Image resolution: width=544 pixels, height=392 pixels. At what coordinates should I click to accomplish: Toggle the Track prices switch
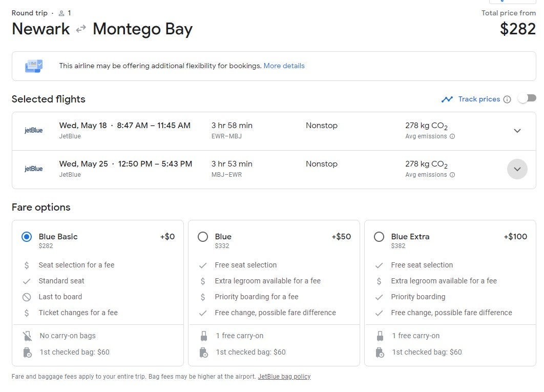coord(527,98)
